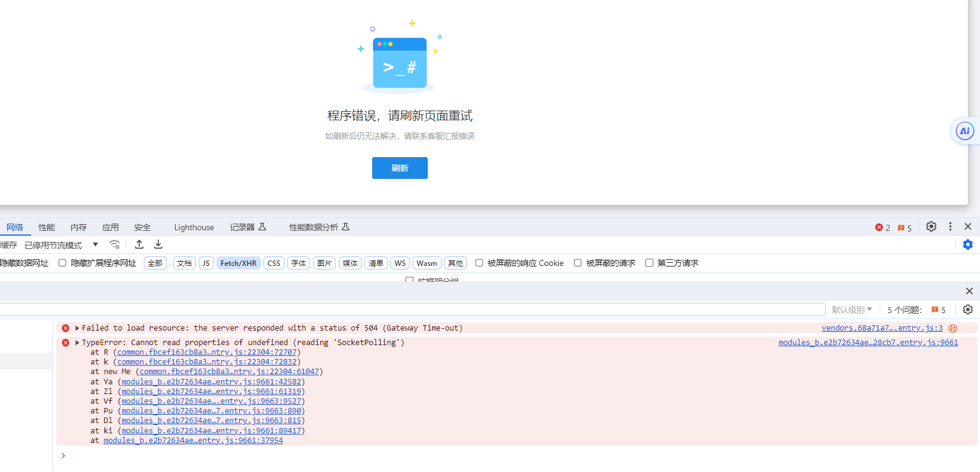Select the 全部 request type filter
This screenshot has height=472, width=980.
click(155, 263)
